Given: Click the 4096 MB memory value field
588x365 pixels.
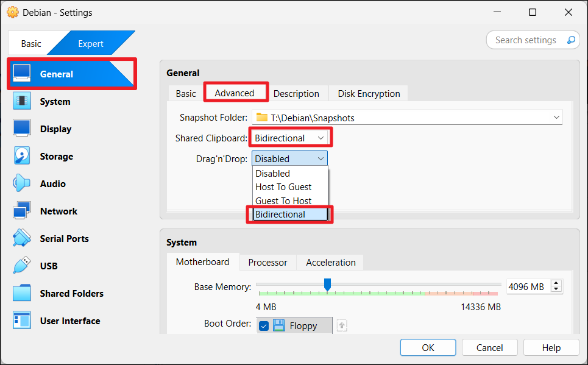Looking at the screenshot, I should point(529,286).
